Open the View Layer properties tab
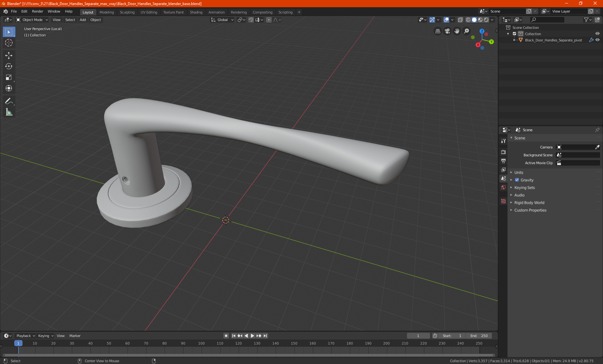 (x=503, y=169)
